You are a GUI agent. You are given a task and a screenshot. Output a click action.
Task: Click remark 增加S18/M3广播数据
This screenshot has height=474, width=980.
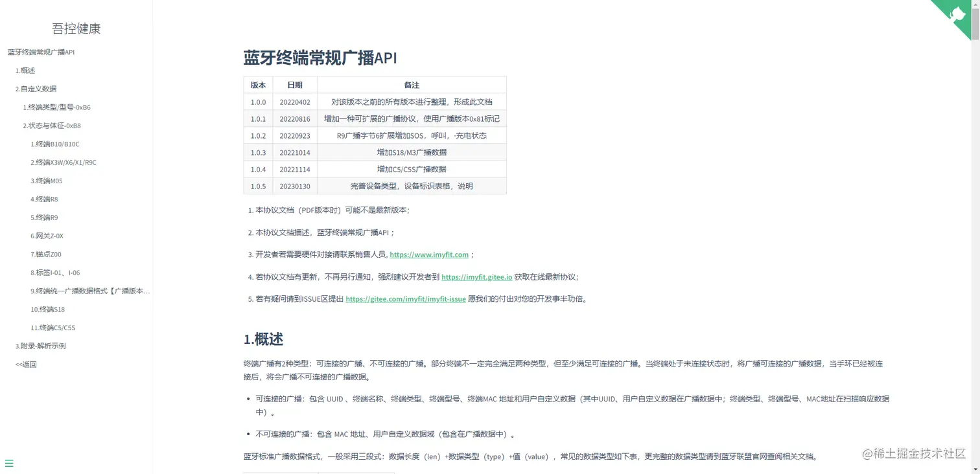pos(412,152)
